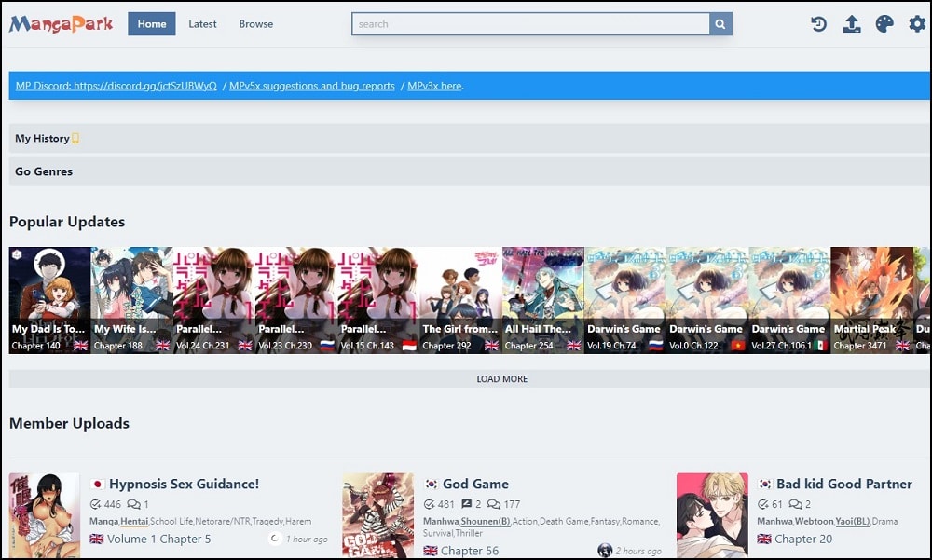This screenshot has height=560, width=932.
Task: Open the Home tab
Action: (152, 24)
